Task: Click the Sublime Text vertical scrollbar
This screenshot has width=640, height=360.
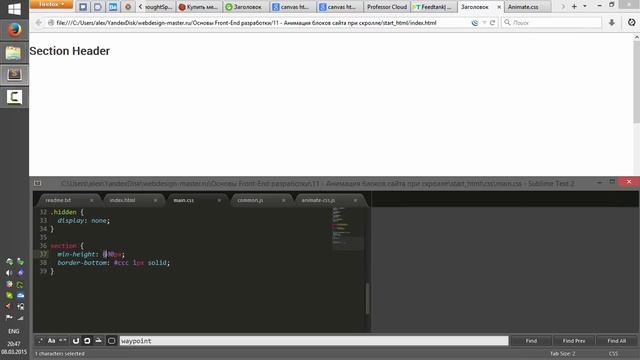Action: [x=367, y=298]
